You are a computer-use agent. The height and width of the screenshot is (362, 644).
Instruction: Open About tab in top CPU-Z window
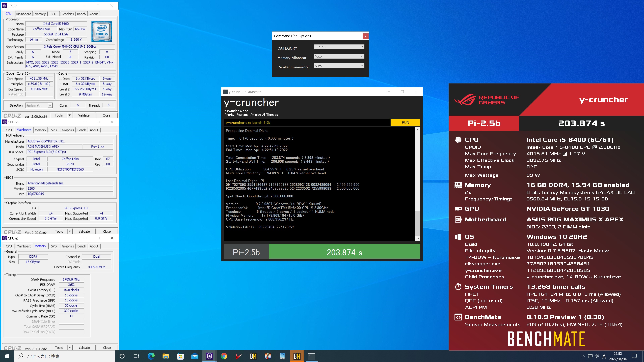coord(94,14)
